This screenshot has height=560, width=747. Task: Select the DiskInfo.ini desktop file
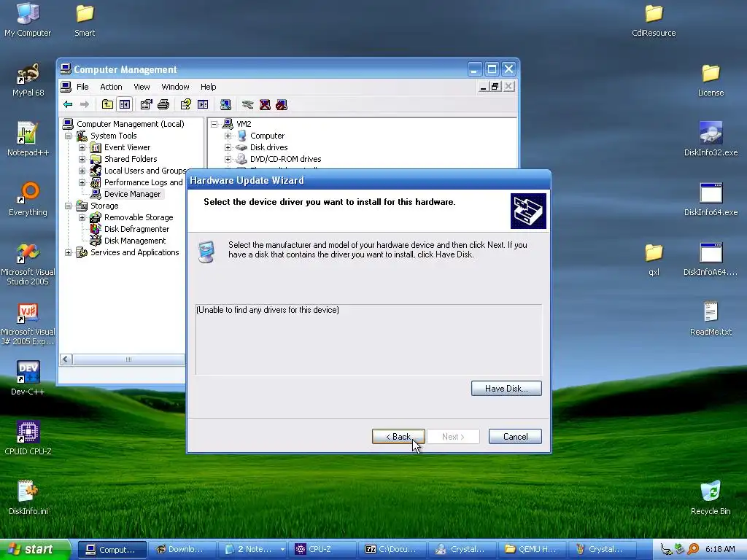pyautogui.click(x=28, y=498)
